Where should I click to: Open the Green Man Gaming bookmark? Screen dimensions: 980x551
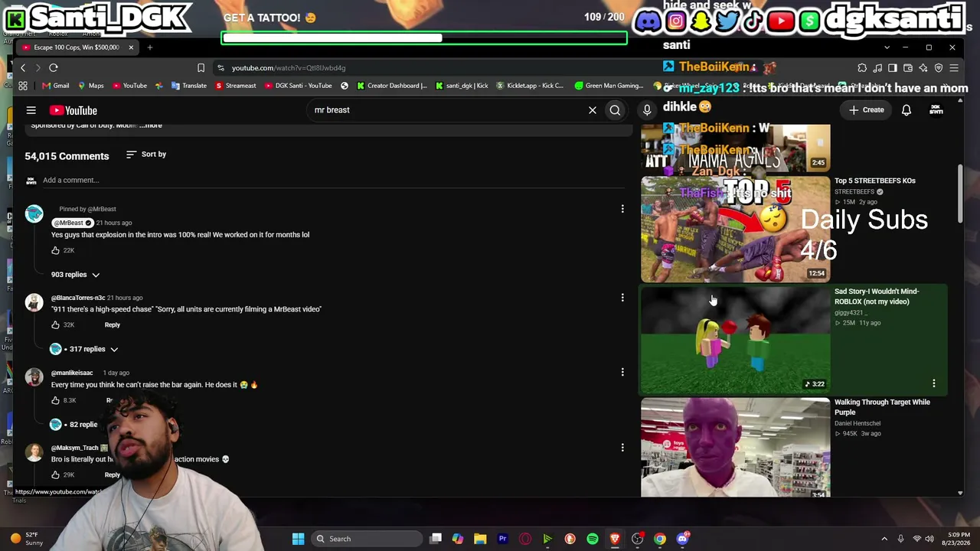(x=609, y=86)
